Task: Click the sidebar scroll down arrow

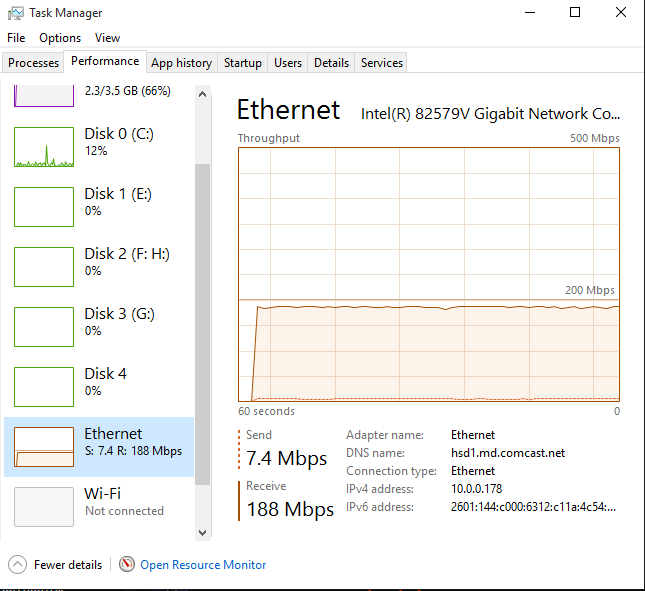Action: click(202, 533)
